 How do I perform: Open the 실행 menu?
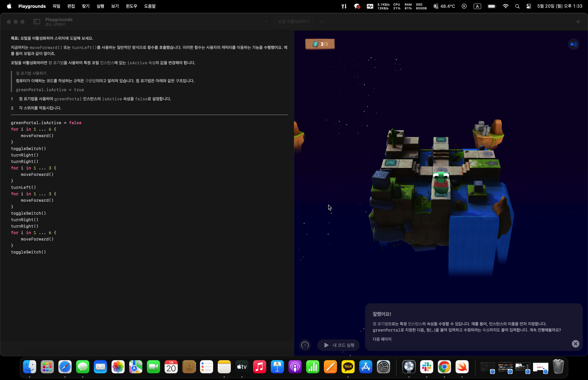click(x=100, y=6)
